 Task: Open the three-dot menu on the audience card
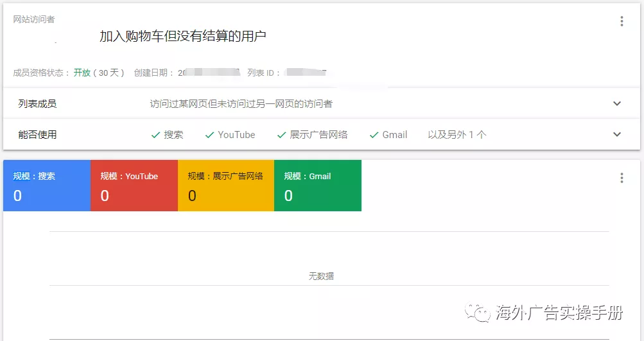tap(622, 21)
